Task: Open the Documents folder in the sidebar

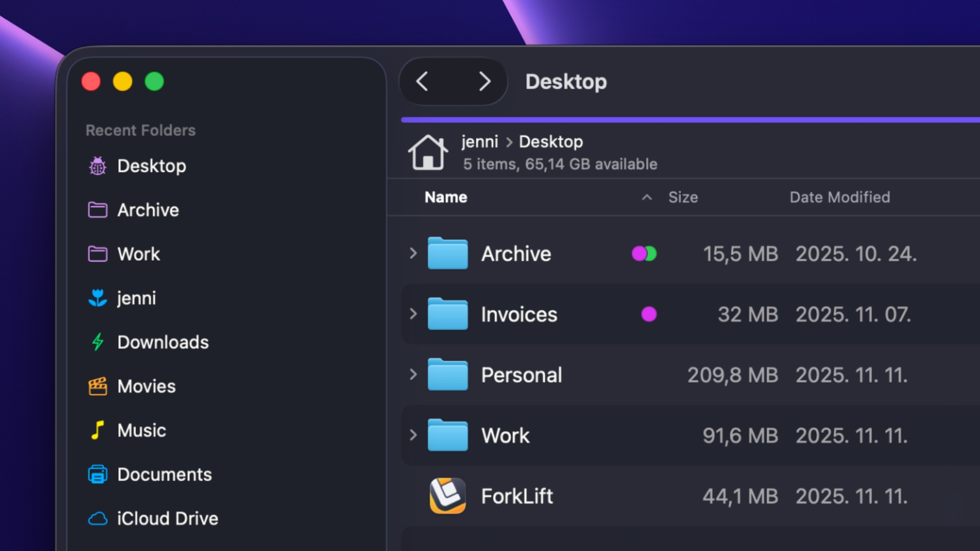Action: point(164,474)
